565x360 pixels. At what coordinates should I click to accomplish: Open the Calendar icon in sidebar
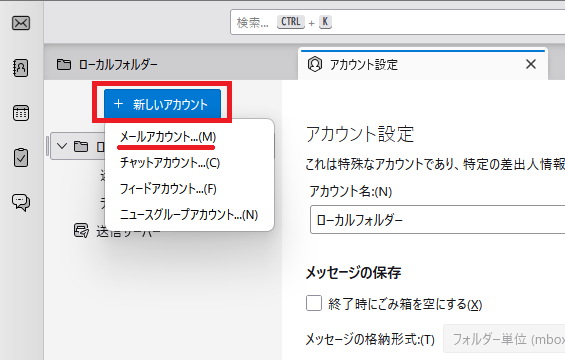(x=21, y=113)
